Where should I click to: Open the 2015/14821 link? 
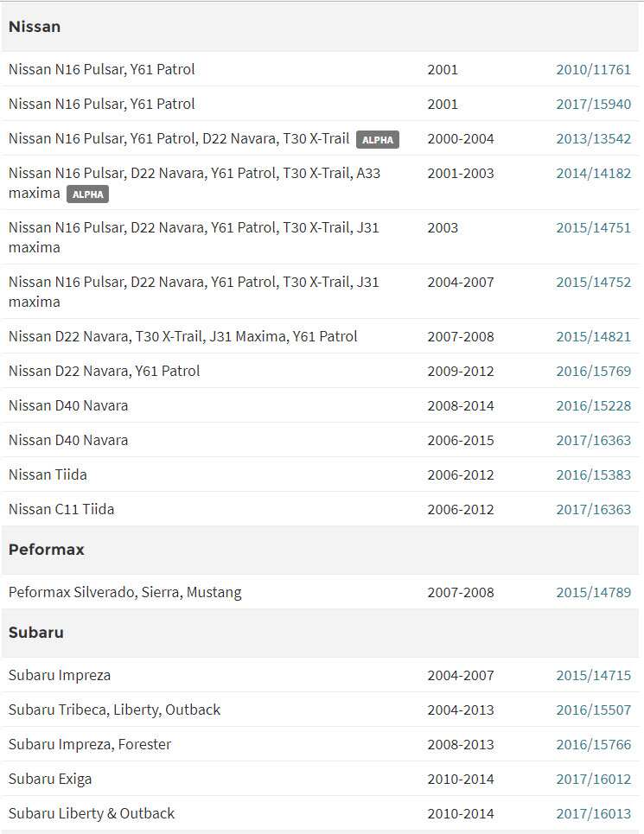[x=593, y=337]
